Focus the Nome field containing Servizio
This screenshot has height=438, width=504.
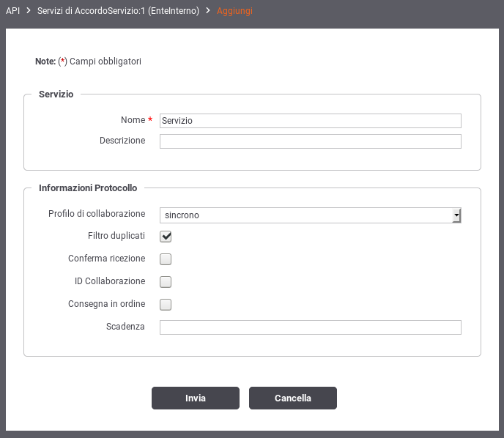click(x=311, y=121)
